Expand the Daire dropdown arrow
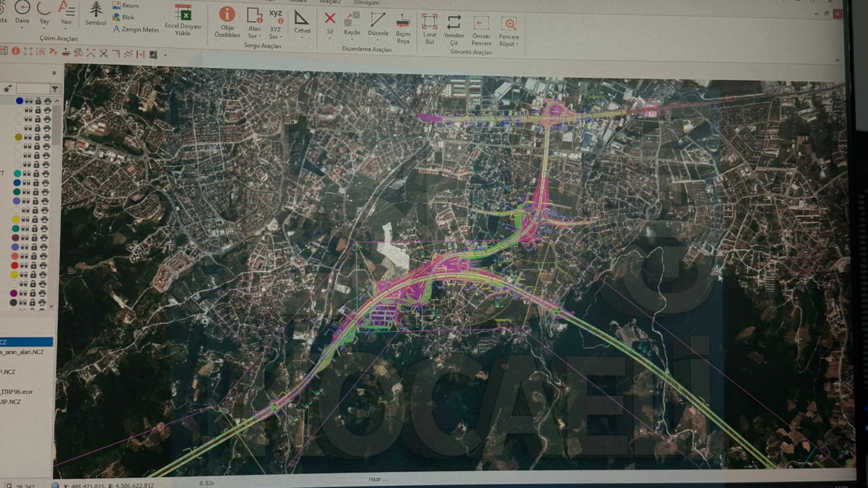Viewport: 868px width, 488px height. [22, 28]
